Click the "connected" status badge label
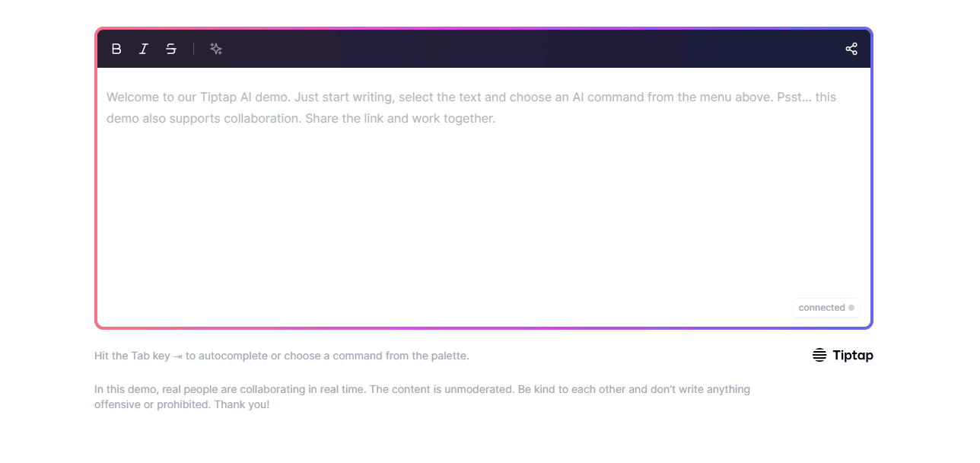The height and width of the screenshot is (463, 980). (x=822, y=308)
